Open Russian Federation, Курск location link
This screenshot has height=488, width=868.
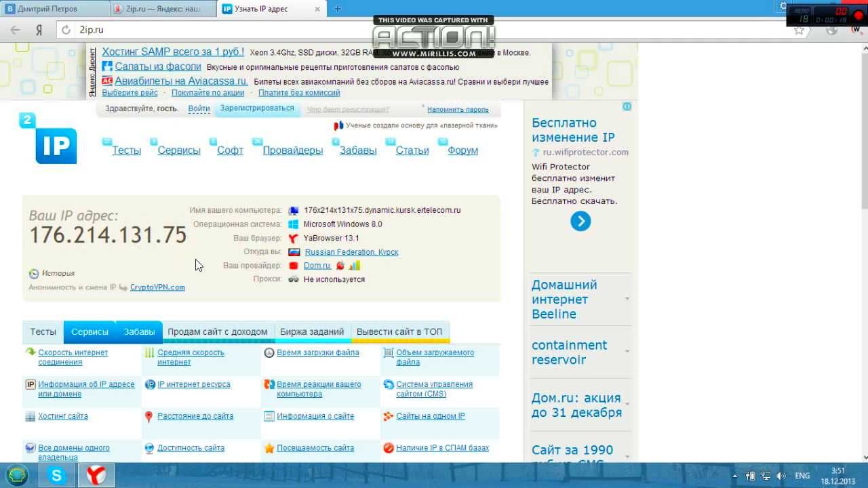[351, 252]
